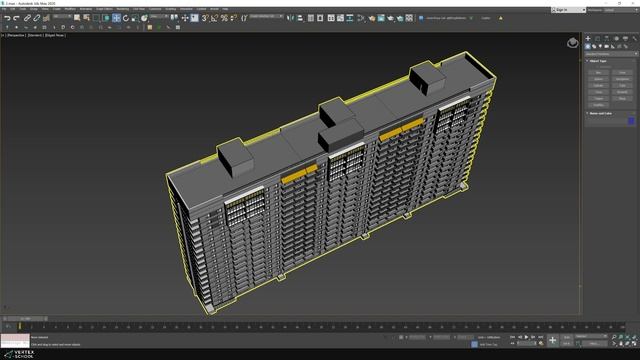Open the selection filter dropdown

click(x=62, y=16)
